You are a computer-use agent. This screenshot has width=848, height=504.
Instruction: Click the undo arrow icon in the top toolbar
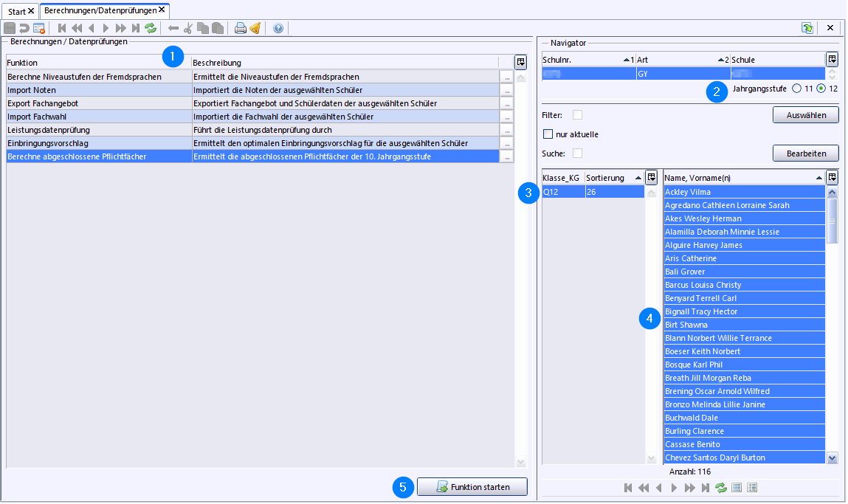click(x=24, y=28)
